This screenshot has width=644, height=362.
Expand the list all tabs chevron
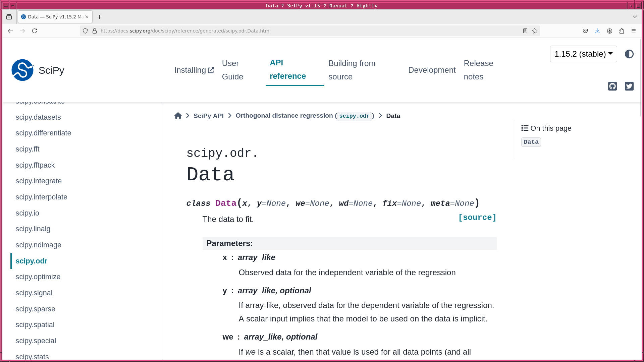(x=635, y=17)
